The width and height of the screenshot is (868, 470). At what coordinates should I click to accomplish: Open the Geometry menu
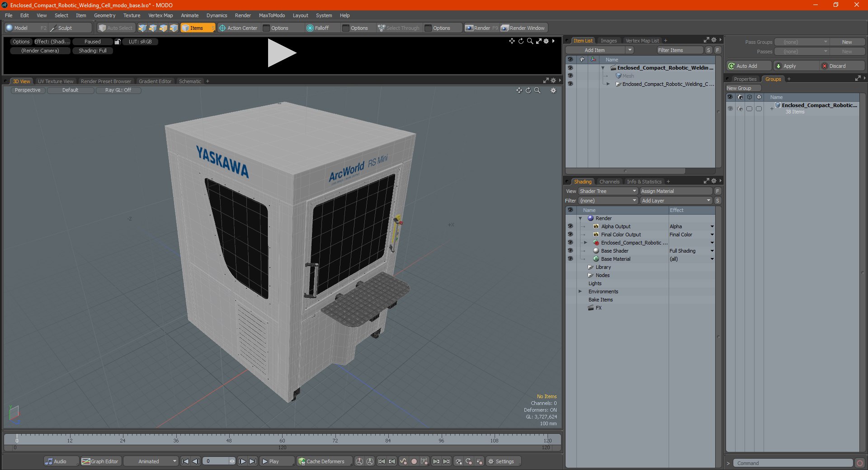[104, 15]
